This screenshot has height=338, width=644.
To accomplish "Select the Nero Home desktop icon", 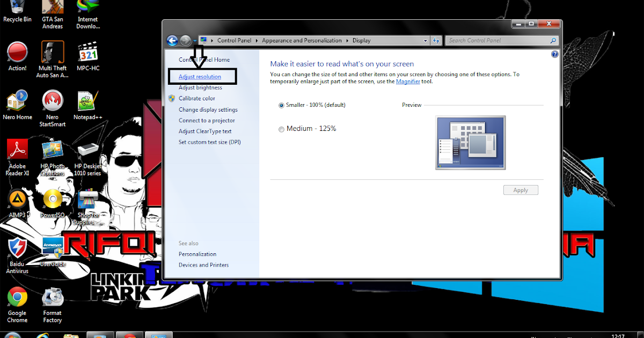I will [17, 105].
